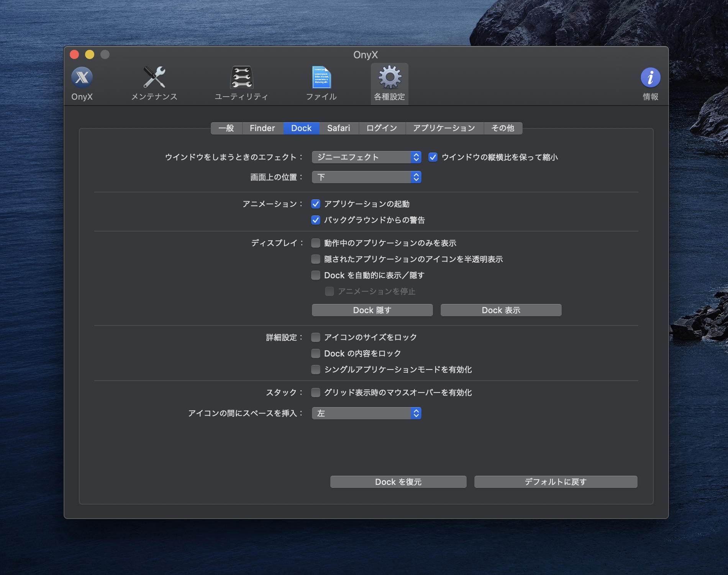
Task: Enable シングルアプリケーションモードを有効化
Action: coord(316,370)
